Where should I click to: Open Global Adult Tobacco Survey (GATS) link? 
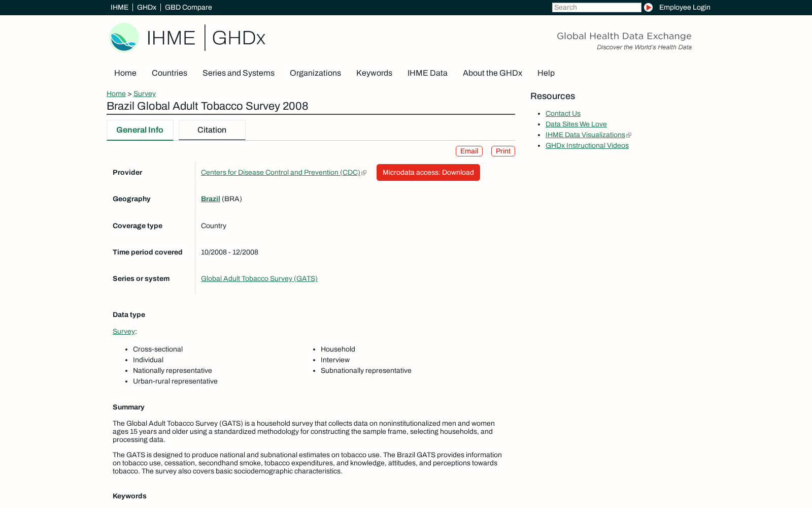tap(259, 279)
